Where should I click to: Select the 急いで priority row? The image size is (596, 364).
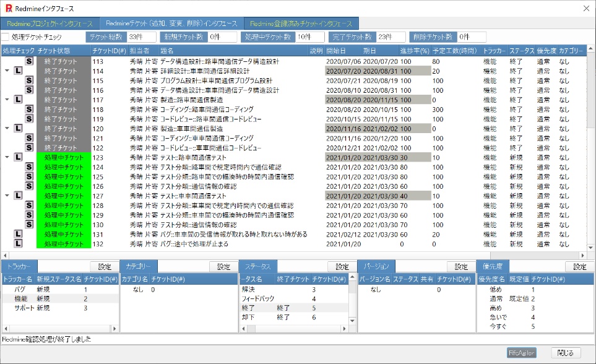tap(535, 317)
